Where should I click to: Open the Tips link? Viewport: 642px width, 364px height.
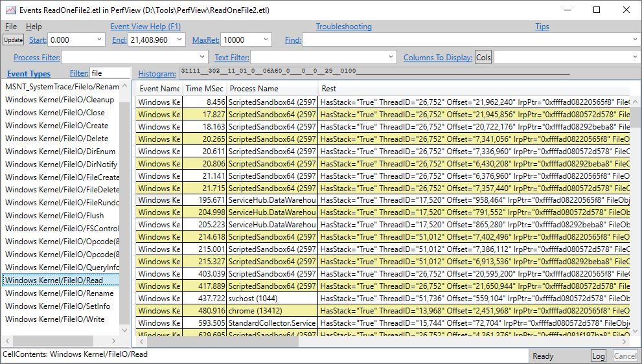(542, 26)
